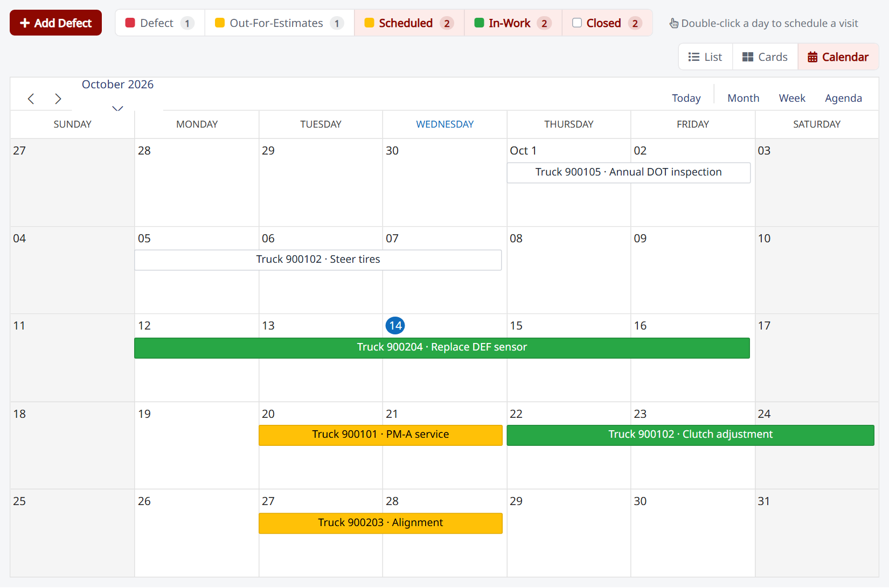
Task: Open Truck 900204 Replace DEF sensor event
Action: click(x=442, y=348)
